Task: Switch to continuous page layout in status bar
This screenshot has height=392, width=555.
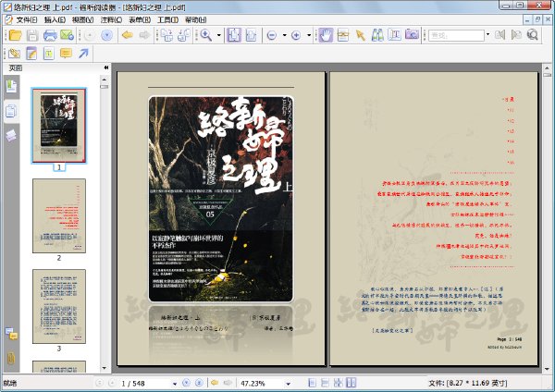Action: pyautogui.click(x=325, y=383)
